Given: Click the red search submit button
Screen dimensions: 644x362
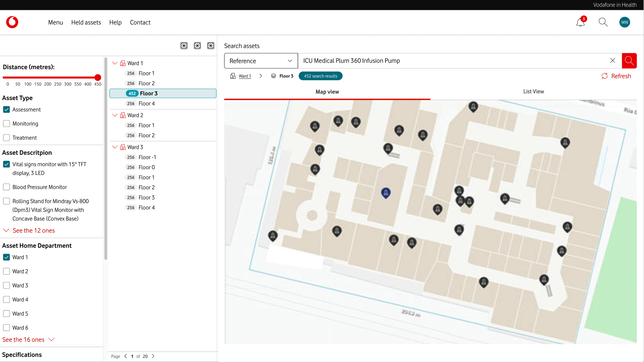Looking at the screenshot, I should pos(629,61).
